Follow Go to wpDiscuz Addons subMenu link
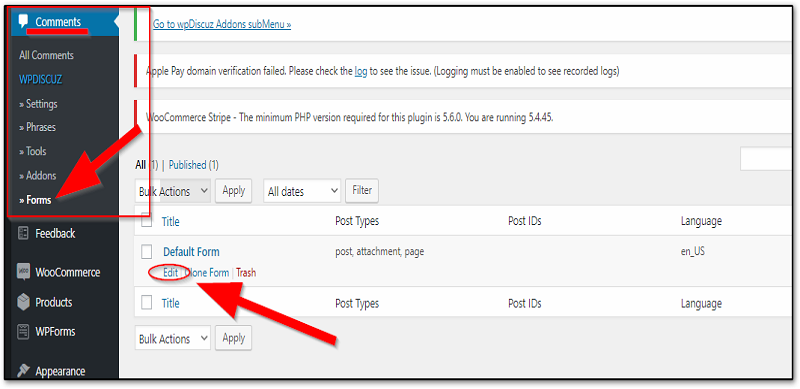The width and height of the screenshot is (800, 389). coord(222,25)
